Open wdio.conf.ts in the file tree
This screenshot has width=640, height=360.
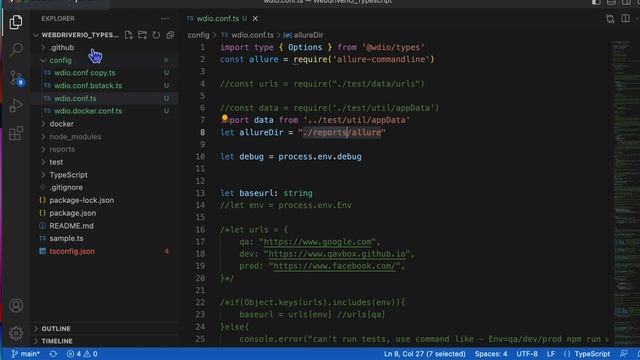pos(75,98)
